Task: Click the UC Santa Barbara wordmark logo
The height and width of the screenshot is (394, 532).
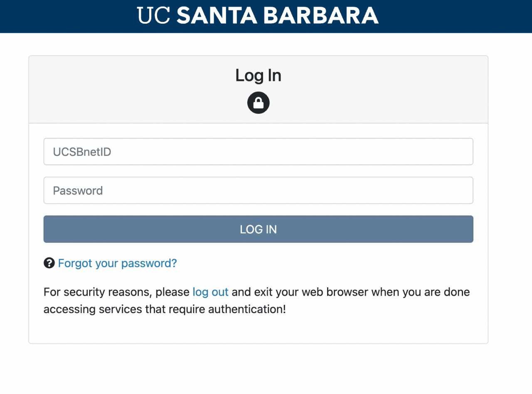Action: coord(258,15)
